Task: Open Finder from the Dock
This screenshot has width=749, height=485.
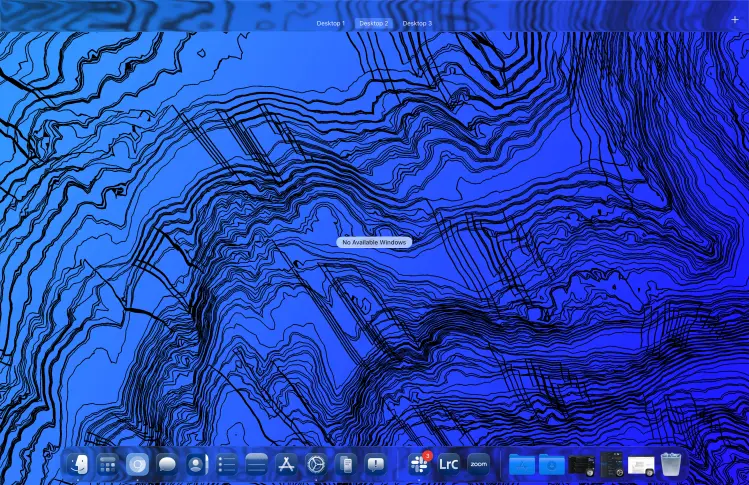Action: [x=77, y=464]
